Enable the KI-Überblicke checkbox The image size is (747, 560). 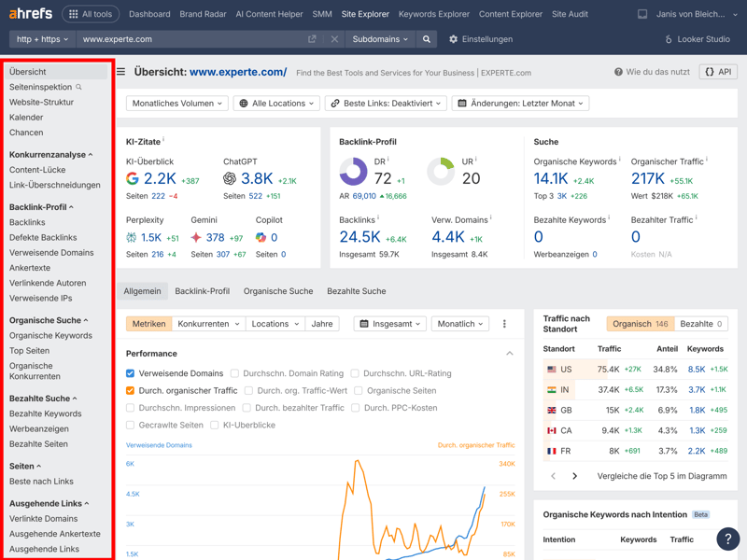point(215,425)
